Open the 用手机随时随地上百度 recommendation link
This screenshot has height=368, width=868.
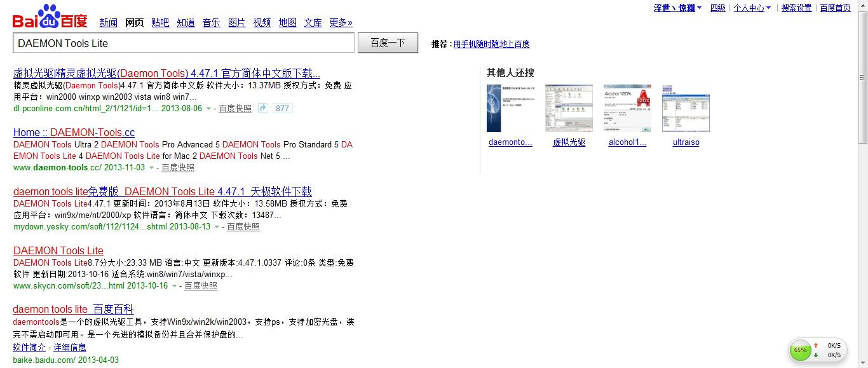pos(491,44)
